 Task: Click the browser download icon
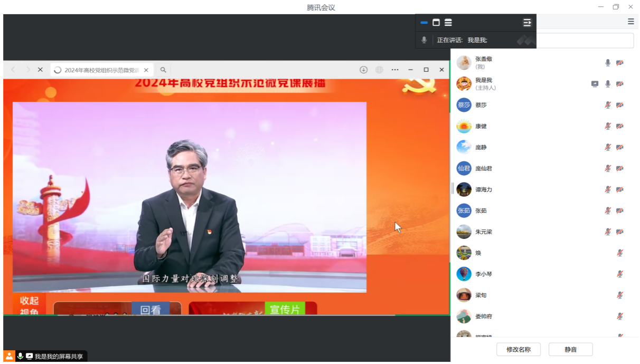tap(364, 70)
